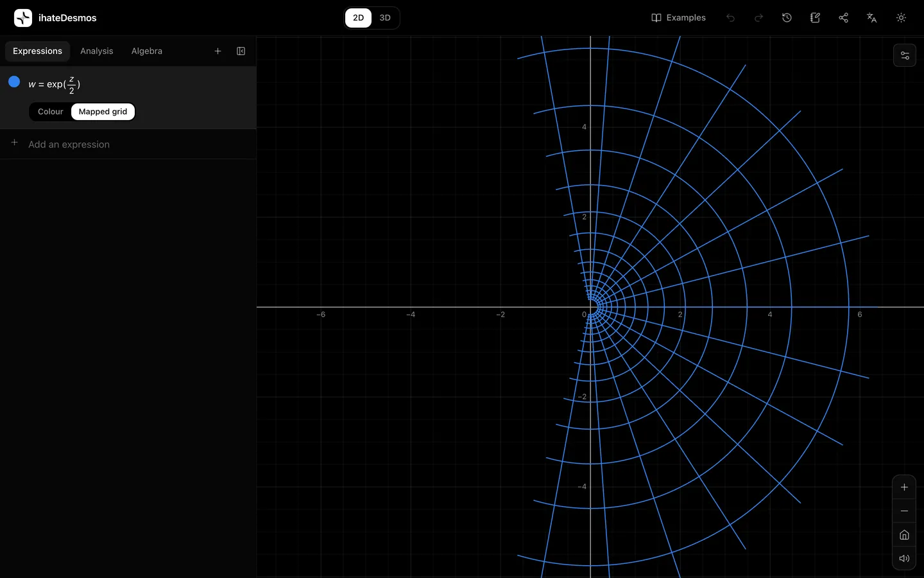Switch to 3D graph mode

[x=385, y=18]
